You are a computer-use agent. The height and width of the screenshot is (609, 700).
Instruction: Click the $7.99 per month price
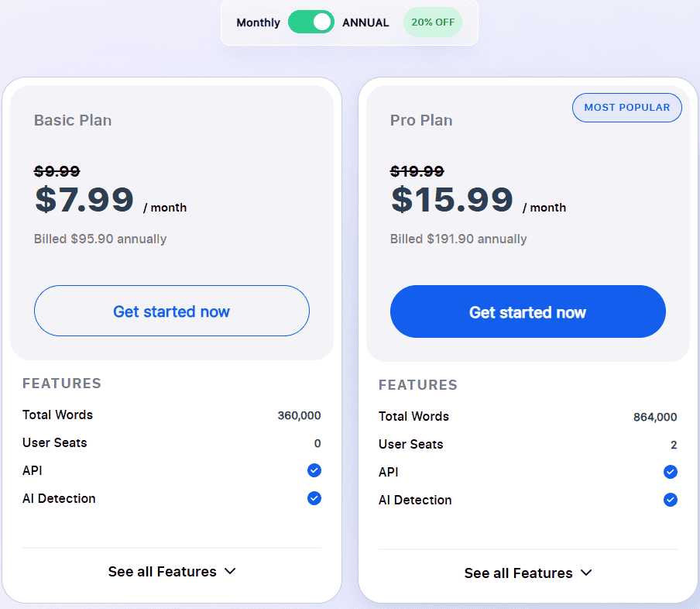[x=84, y=200]
